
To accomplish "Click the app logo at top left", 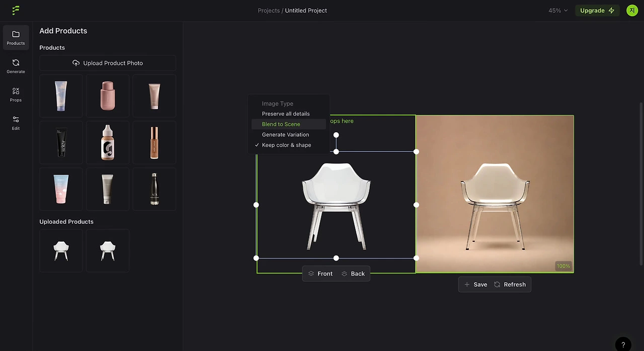I will (x=16, y=10).
